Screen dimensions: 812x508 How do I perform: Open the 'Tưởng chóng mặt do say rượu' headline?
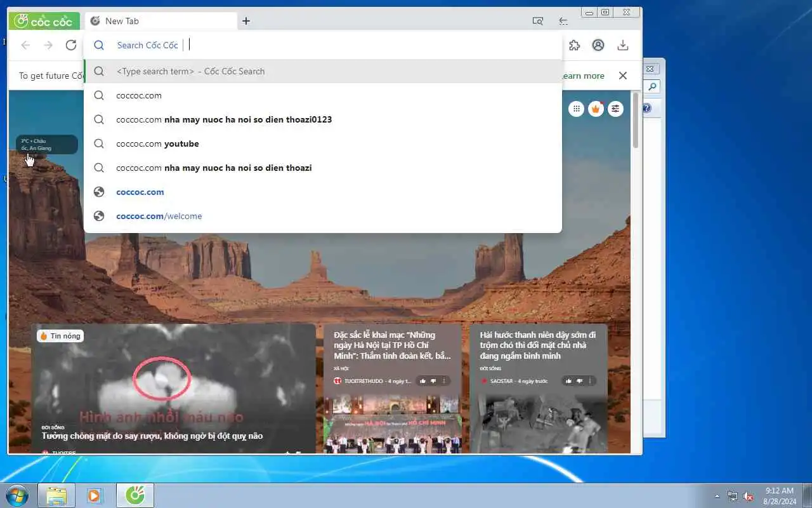tap(152, 436)
